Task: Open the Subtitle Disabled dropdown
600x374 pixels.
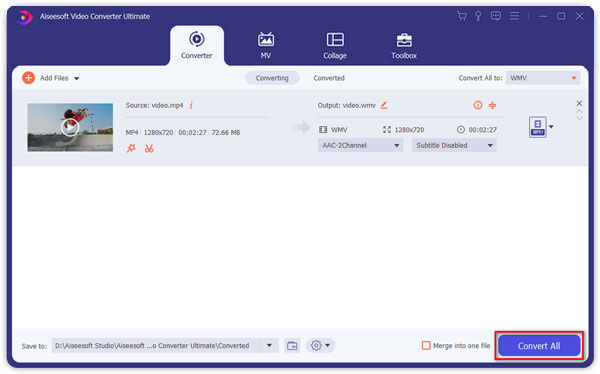Action: [454, 145]
